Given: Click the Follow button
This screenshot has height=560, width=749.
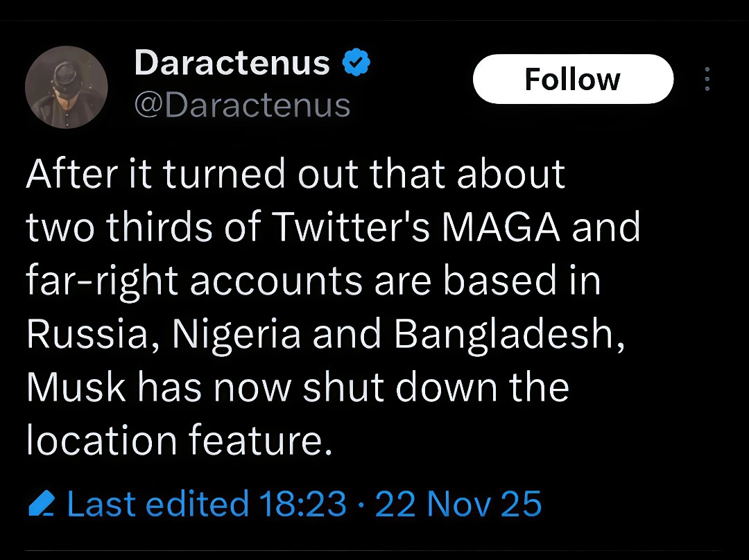Looking at the screenshot, I should point(573,79).
